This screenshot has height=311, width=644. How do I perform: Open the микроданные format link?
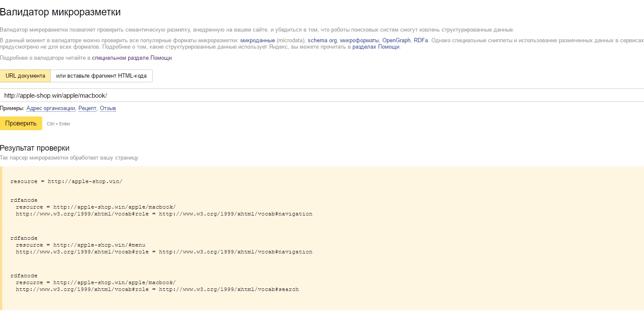pos(257,40)
